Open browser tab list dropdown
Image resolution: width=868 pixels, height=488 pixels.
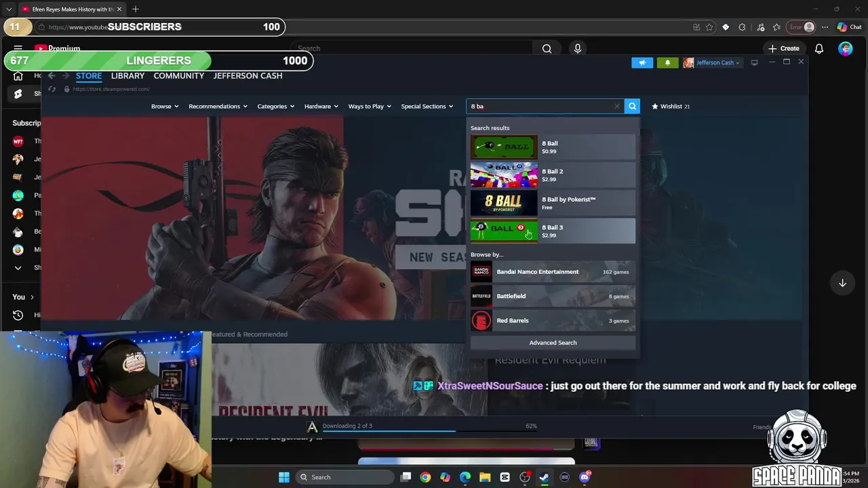(x=9, y=9)
